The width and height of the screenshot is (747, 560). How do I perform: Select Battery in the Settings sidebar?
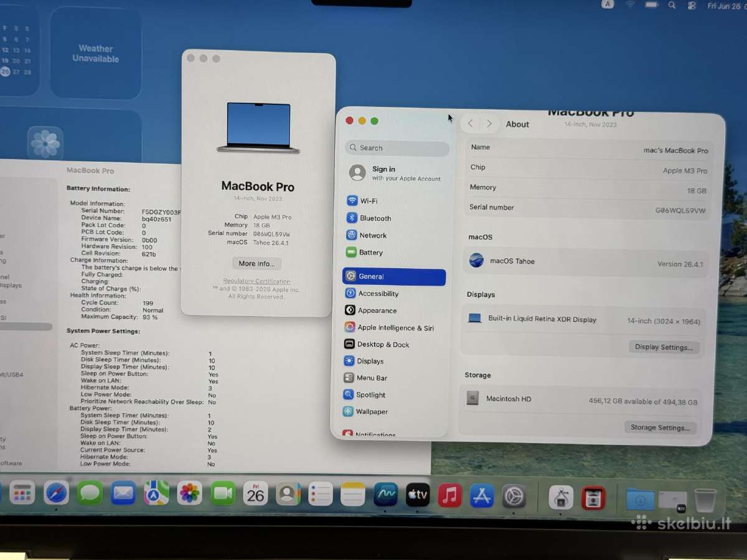pos(395,253)
